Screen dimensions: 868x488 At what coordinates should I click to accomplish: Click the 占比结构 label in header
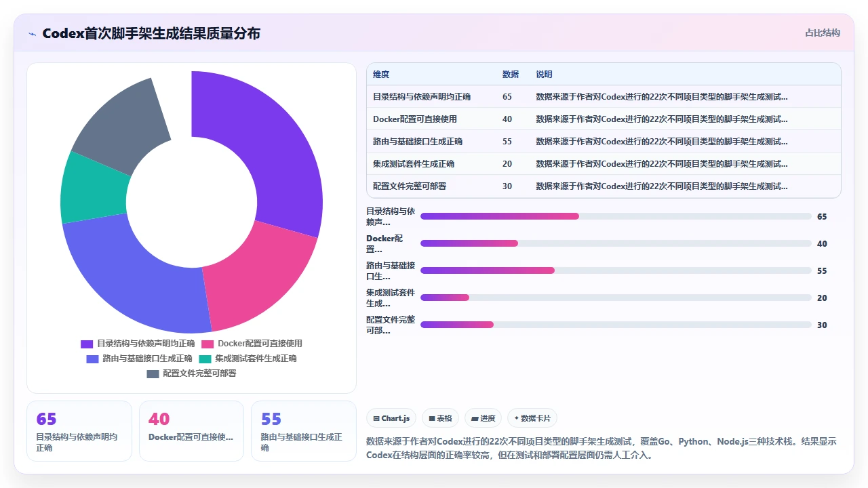[823, 33]
